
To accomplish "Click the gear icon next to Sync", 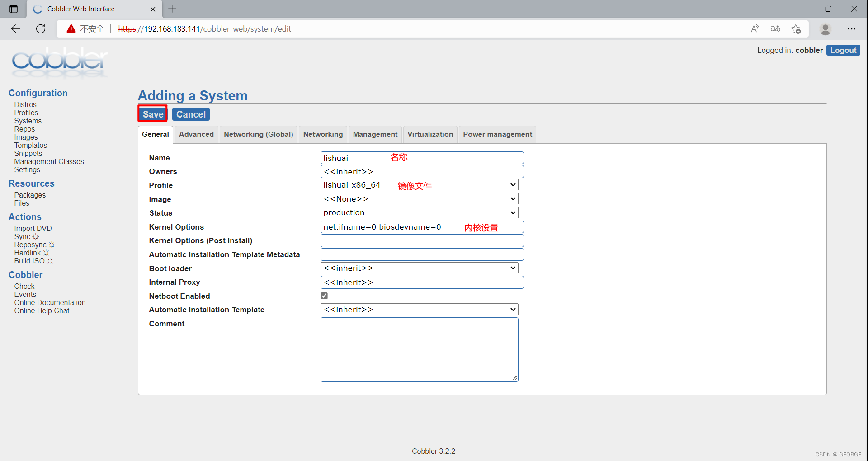I will (36, 237).
